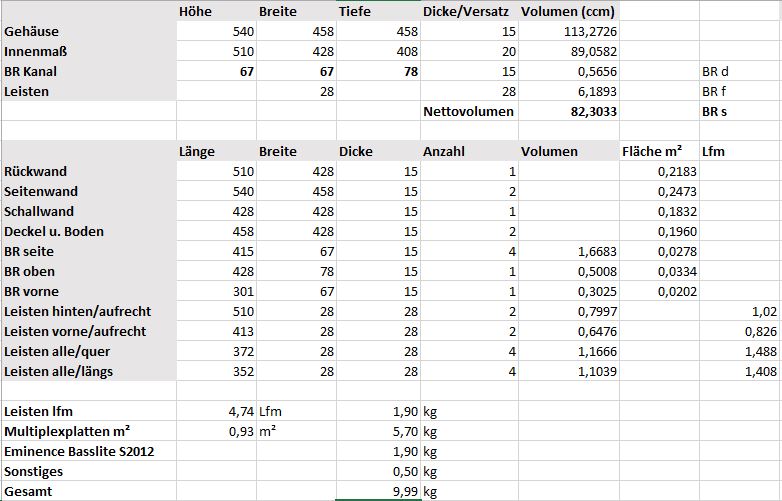Click the BR d cell
The image size is (782, 501).
tap(741, 71)
